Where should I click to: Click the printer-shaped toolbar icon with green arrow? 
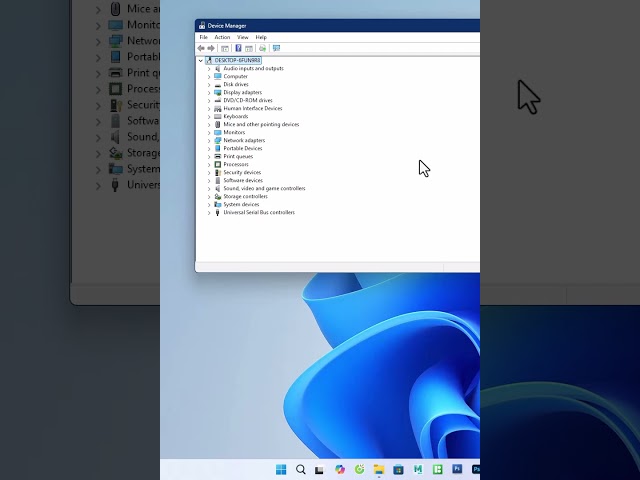coord(262,48)
